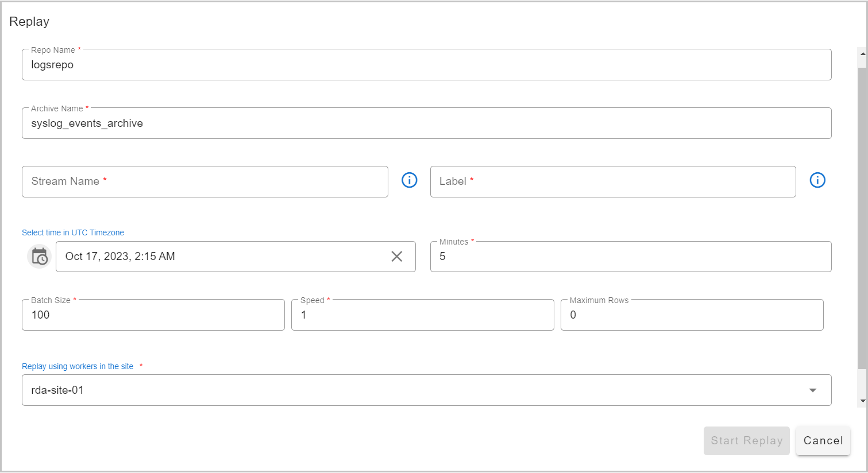Viewport: 868px width, 473px height.
Task: Click the Cancel button
Action: tap(823, 441)
